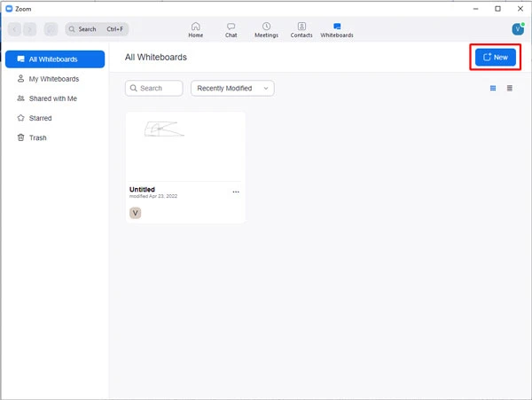The width and height of the screenshot is (532, 400).
Task: Select All Whiteboards in sidebar
Action: [55, 59]
